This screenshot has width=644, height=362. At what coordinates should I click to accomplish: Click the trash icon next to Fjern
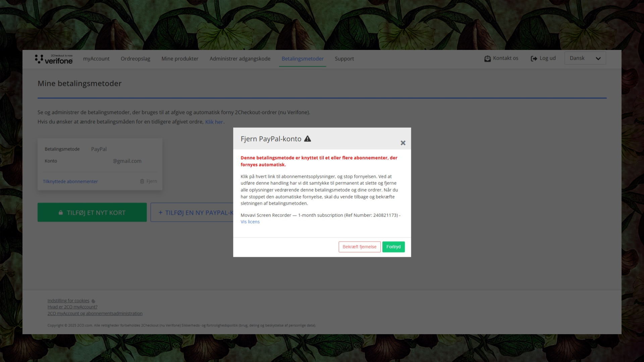pos(142,181)
